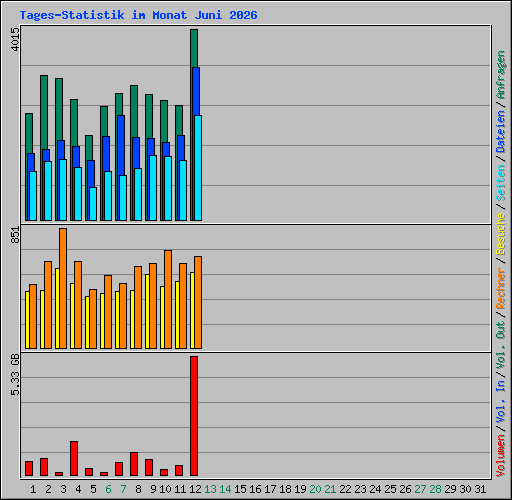
Task: Click the 'Anfragen' legend label
Action: [x=501, y=75]
